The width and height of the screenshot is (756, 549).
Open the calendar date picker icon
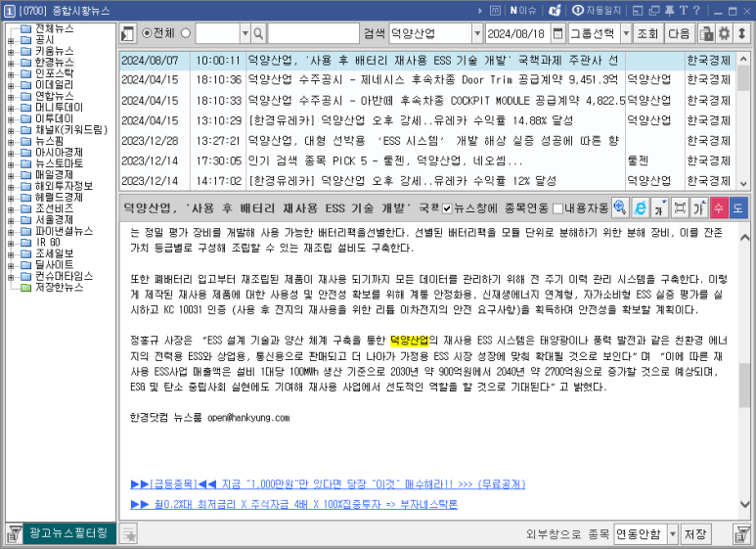pos(557,33)
